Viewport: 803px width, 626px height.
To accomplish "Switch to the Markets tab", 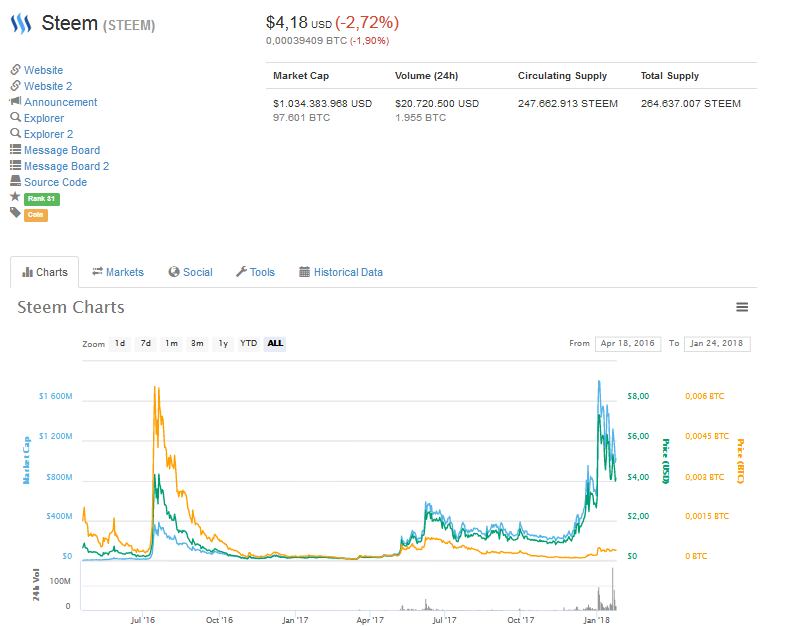I will coord(118,272).
